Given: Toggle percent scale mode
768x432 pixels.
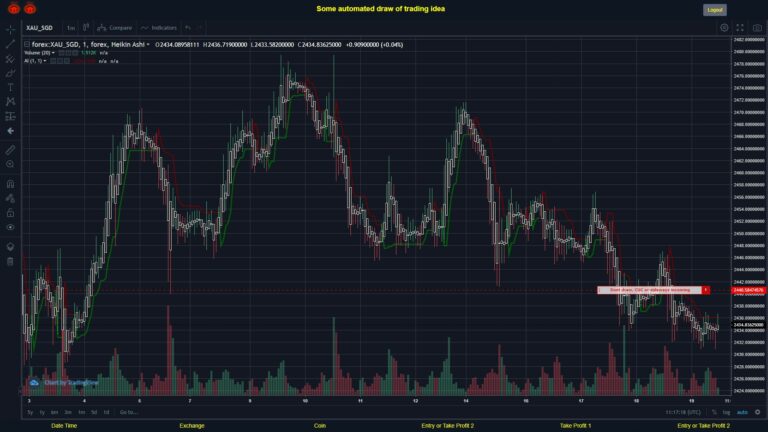Looking at the screenshot, I should [714, 412].
